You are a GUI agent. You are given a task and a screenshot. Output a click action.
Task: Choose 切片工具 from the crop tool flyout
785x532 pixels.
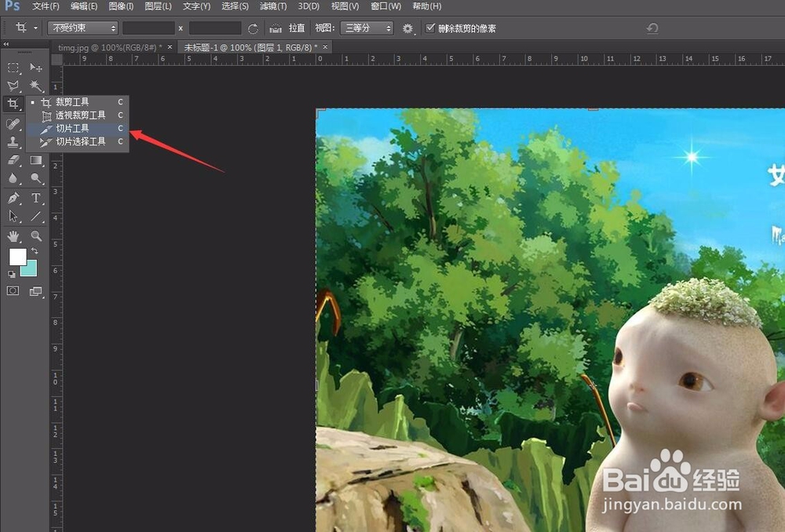pyautogui.click(x=73, y=128)
